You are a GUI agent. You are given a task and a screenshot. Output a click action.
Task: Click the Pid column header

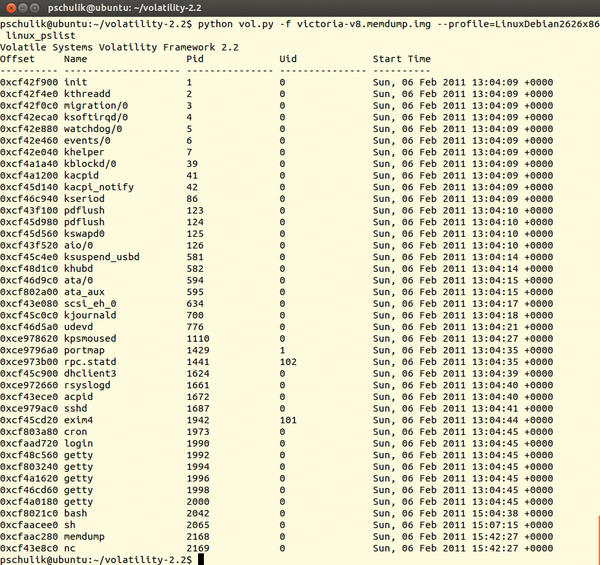click(x=195, y=59)
